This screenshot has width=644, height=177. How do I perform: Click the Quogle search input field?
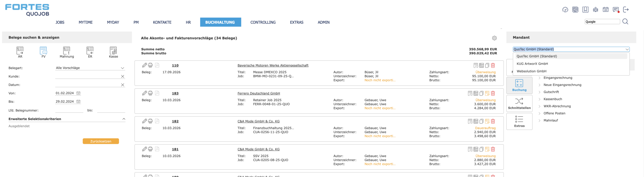602,22
